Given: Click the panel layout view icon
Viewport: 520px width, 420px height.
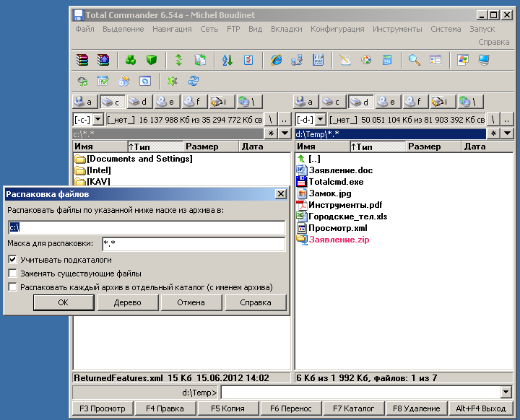Looking at the screenshot, I should 435,60.
